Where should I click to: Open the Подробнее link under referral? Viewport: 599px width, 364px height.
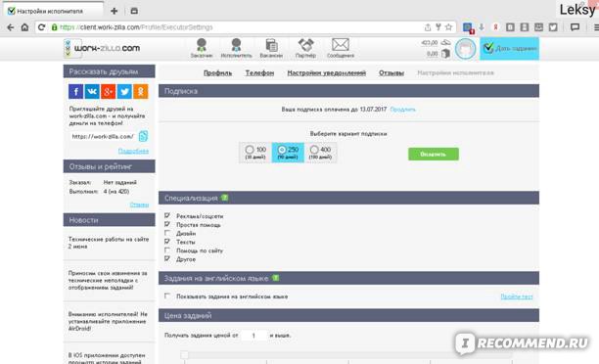[x=133, y=152]
